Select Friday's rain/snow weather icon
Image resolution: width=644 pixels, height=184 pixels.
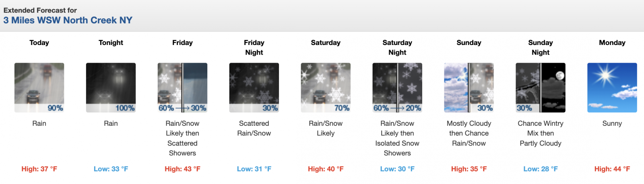182,88
